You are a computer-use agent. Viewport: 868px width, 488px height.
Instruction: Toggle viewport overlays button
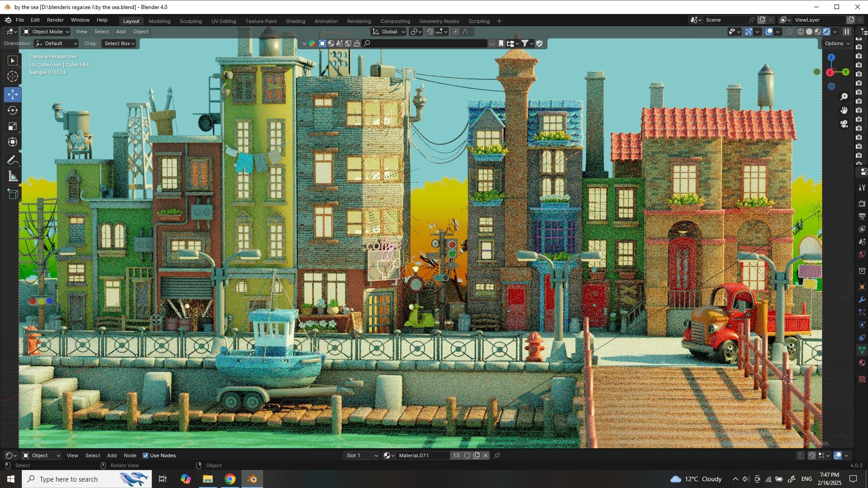point(769,32)
